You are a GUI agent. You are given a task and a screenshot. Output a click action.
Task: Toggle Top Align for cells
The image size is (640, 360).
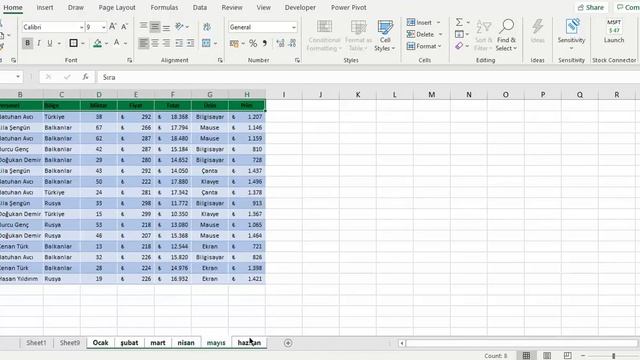point(143,27)
